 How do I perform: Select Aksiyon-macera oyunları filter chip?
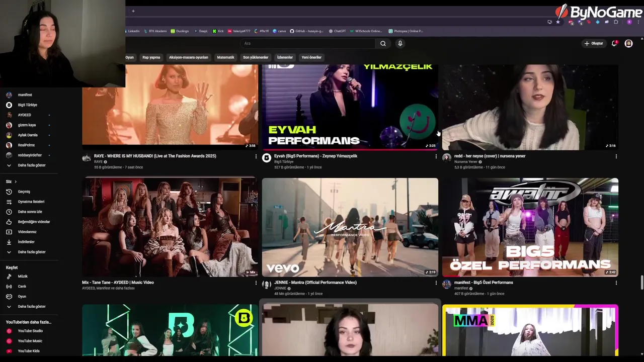[x=188, y=57]
